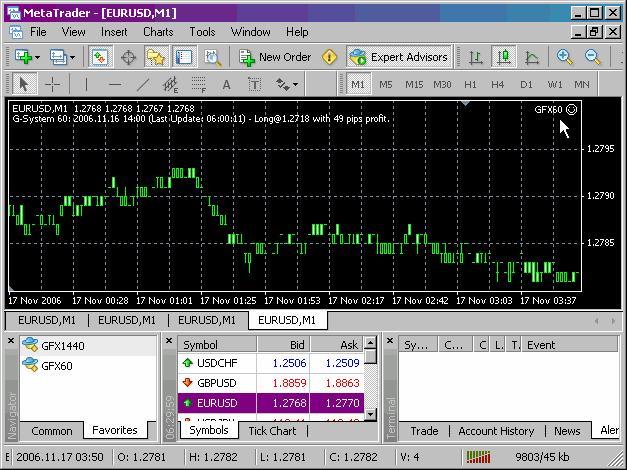The width and height of the screenshot is (627, 470).
Task: Open the Account History tab
Action: pyautogui.click(x=496, y=431)
